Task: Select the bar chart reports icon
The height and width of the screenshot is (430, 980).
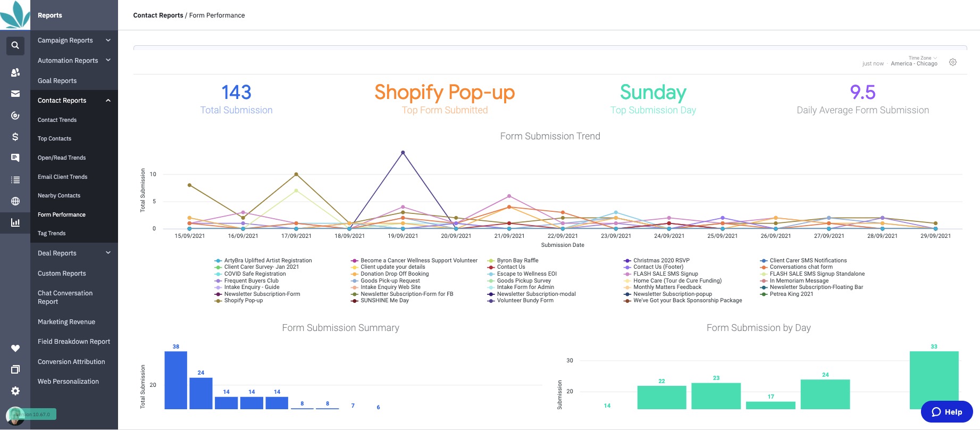Action: coord(15,222)
